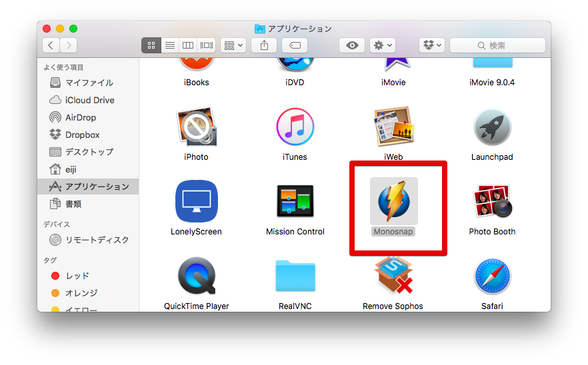Open the LonelyScreen app icon
The image size is (588, 365).
[196, 201]
